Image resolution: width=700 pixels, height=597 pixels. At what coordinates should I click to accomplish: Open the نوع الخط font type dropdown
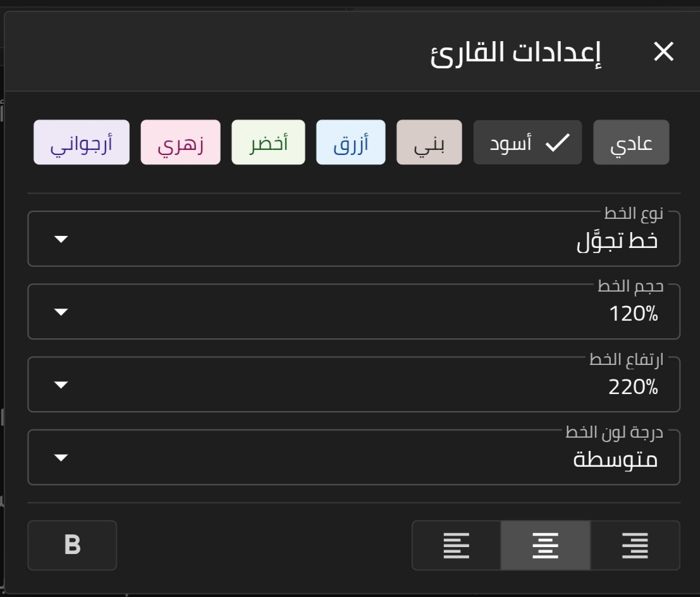pyautogui.click(x=354, y=240)
